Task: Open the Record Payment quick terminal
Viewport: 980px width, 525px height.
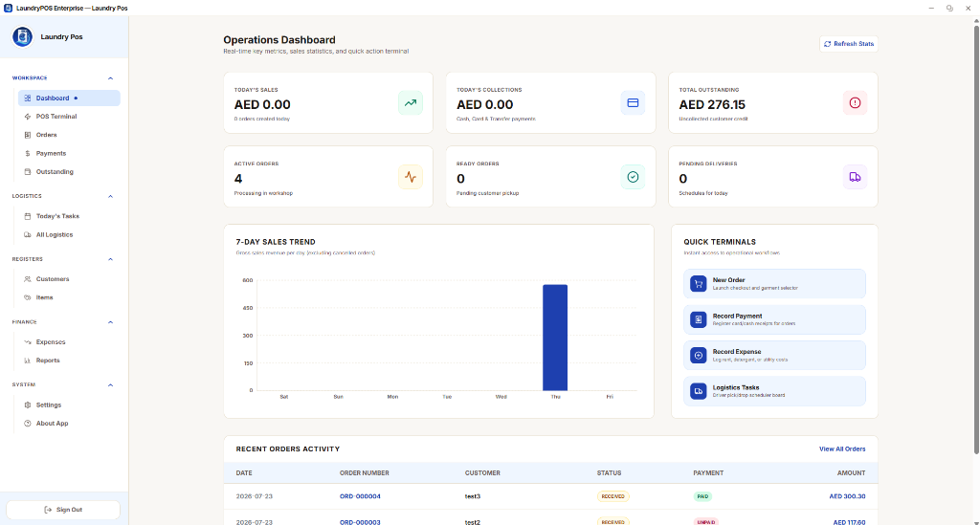Action: coord(774,319)
